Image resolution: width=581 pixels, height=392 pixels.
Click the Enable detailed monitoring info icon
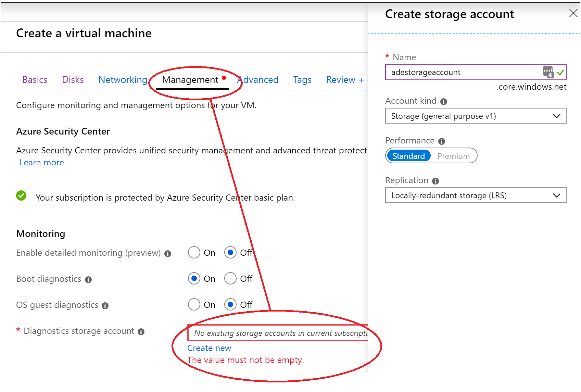tap(167, 254)
